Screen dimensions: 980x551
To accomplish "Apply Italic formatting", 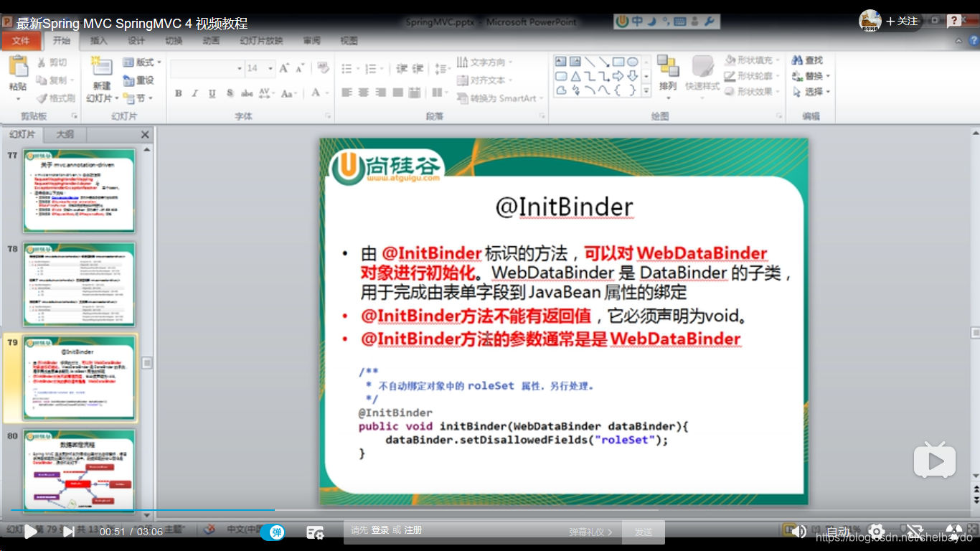I will pyautogui.click(x=195, y=93).
